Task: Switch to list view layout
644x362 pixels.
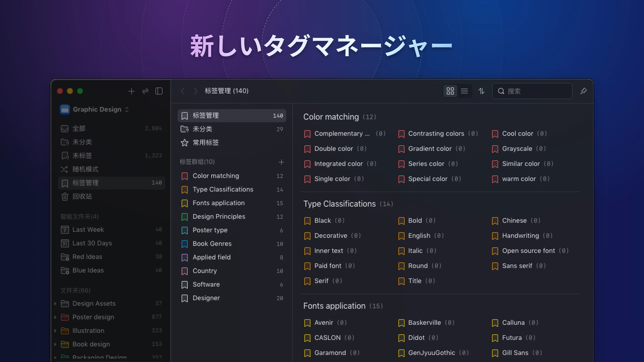Action: [464, 91]
